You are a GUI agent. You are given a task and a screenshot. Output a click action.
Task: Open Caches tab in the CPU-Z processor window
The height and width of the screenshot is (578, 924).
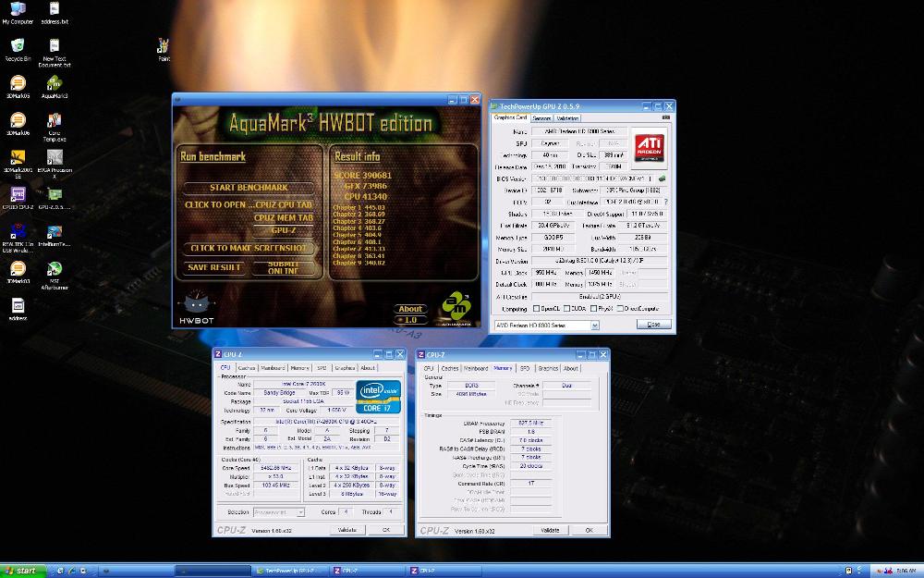pyautogui.click(x=247, y=368)
